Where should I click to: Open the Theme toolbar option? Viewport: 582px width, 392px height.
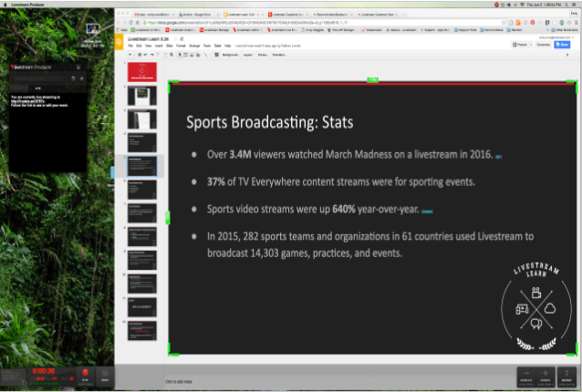click(263, 55)
